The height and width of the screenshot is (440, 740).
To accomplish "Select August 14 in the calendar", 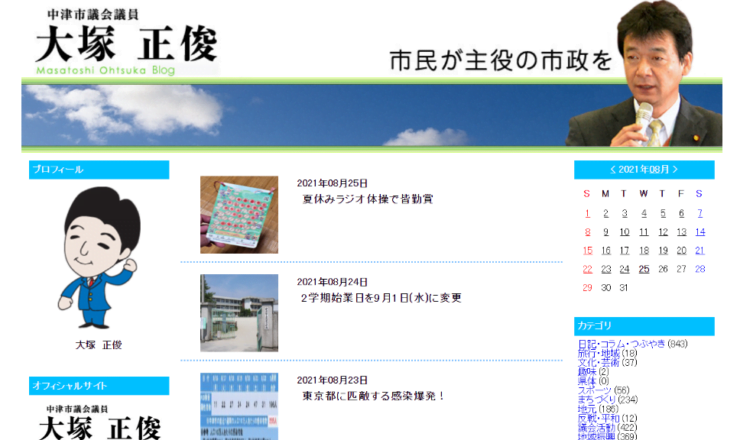I will click(700, 232).
